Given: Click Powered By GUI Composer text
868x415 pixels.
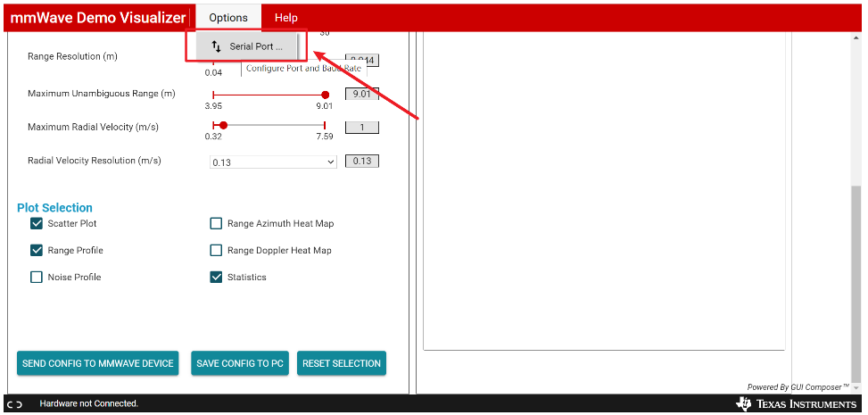Looking at the screenshot, I should 798,387.
